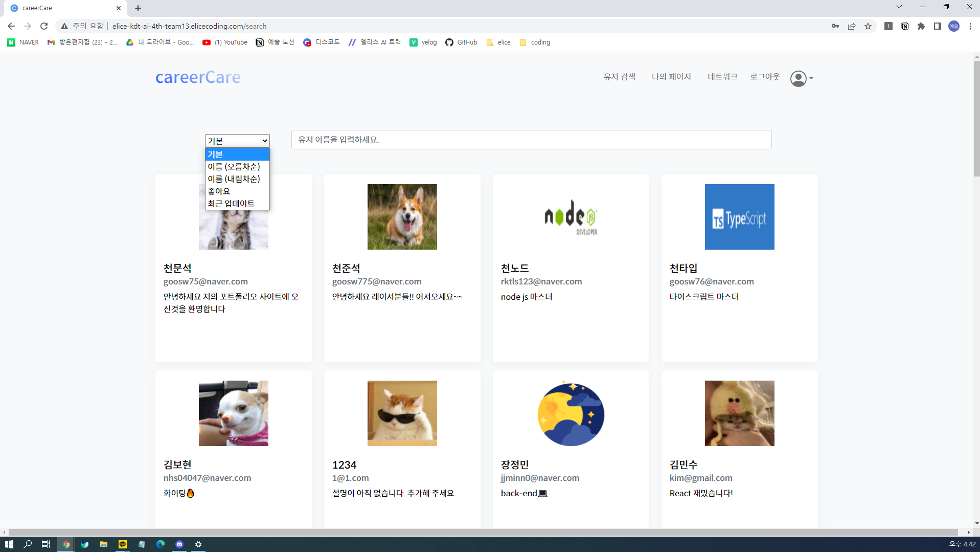The height and width of the screenshot is (552, 980).
Task: Click the 로그아웃 link
Action: (x=764, y=77)
